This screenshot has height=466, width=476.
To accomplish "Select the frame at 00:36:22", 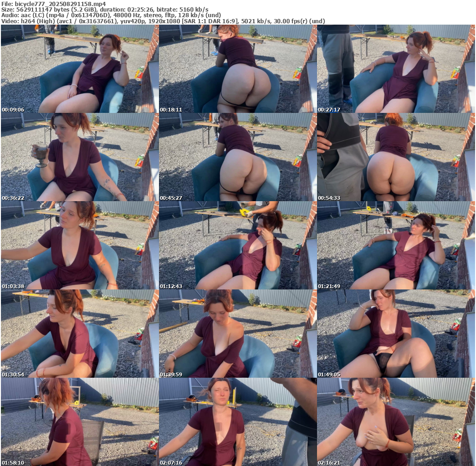I will coord(80,157).
